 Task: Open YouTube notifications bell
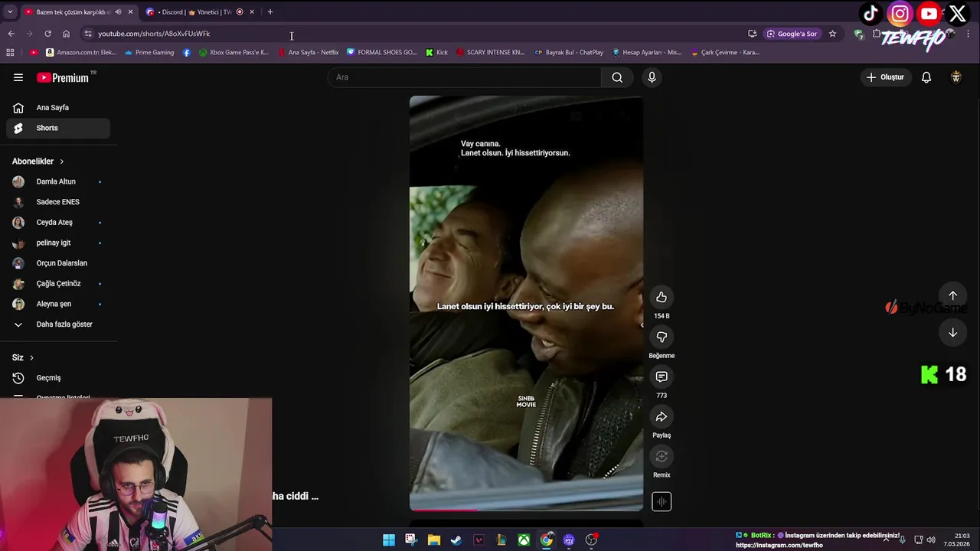tap(926, 77)
